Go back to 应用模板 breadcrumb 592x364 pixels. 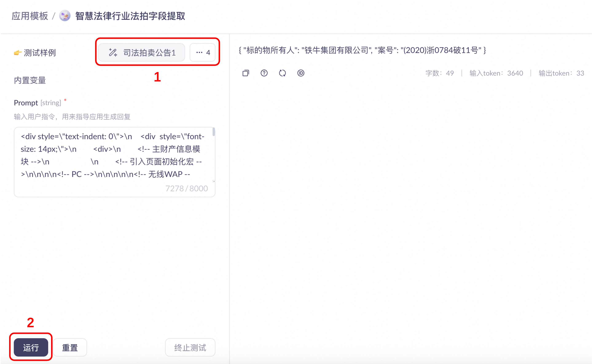tap(30, 16)
